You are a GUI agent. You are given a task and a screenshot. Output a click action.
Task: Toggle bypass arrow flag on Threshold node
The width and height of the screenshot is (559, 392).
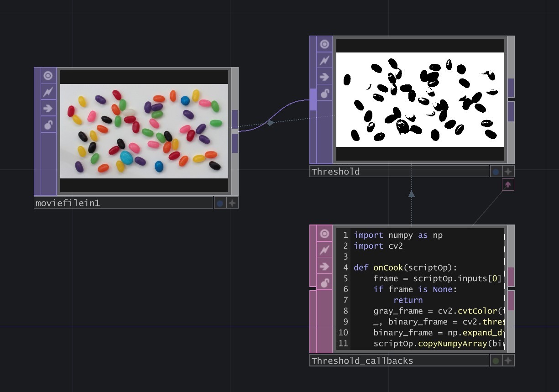[x=324, y=77]
